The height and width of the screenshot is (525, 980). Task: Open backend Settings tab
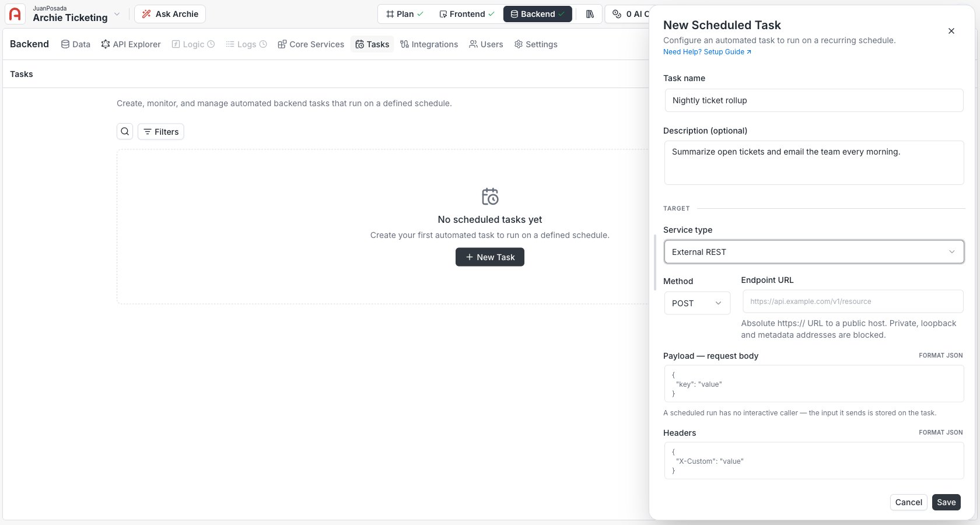tap(535, 44)
